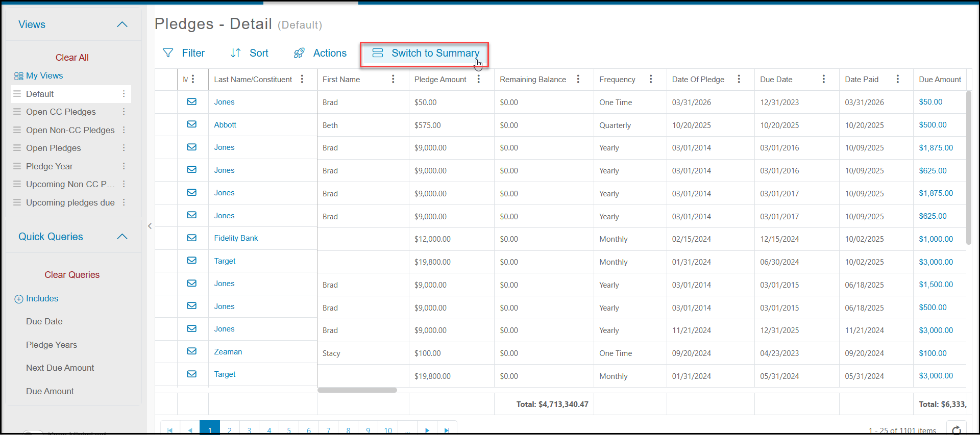The height and width of the screenshot is (435, 980).
Task: Open First Name column menu
Action: [x=393, y=79]
